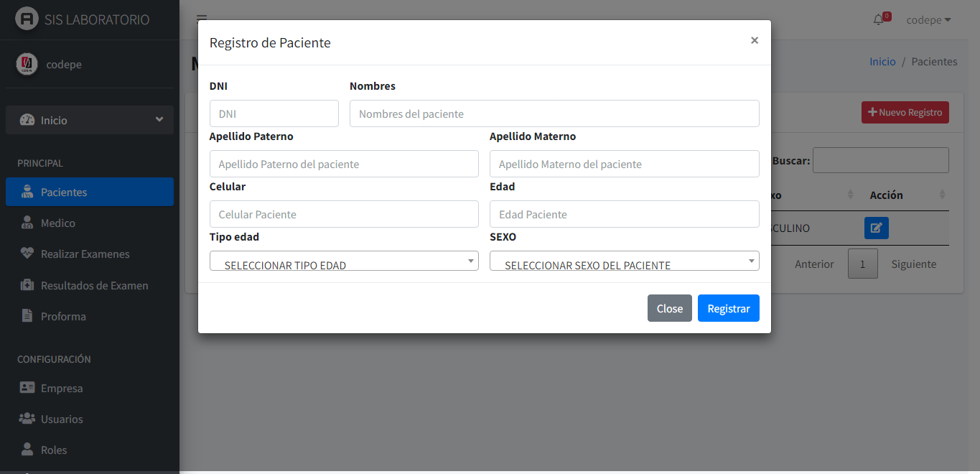Click the Buscar search box
Viewport: 980px width, 474px height.
[x=881, y=160]
